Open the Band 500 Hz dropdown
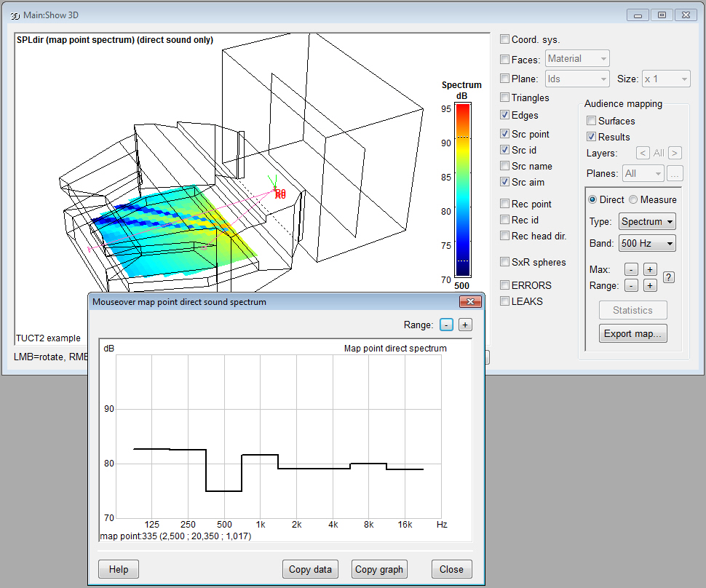The width and height of the screenshot is (706, 588). tap(647, 243)
